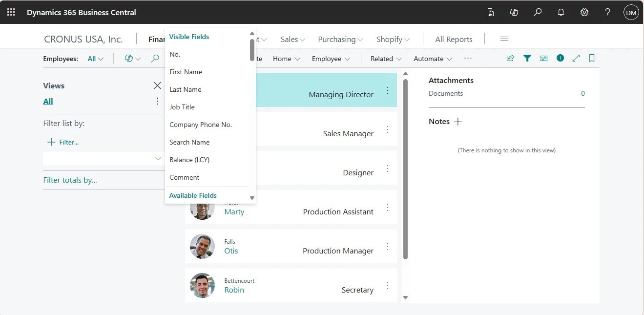Open the DM user account avatar
Image resolution: width=644 pixels, height=315 pixels.
tap(631, 13)
